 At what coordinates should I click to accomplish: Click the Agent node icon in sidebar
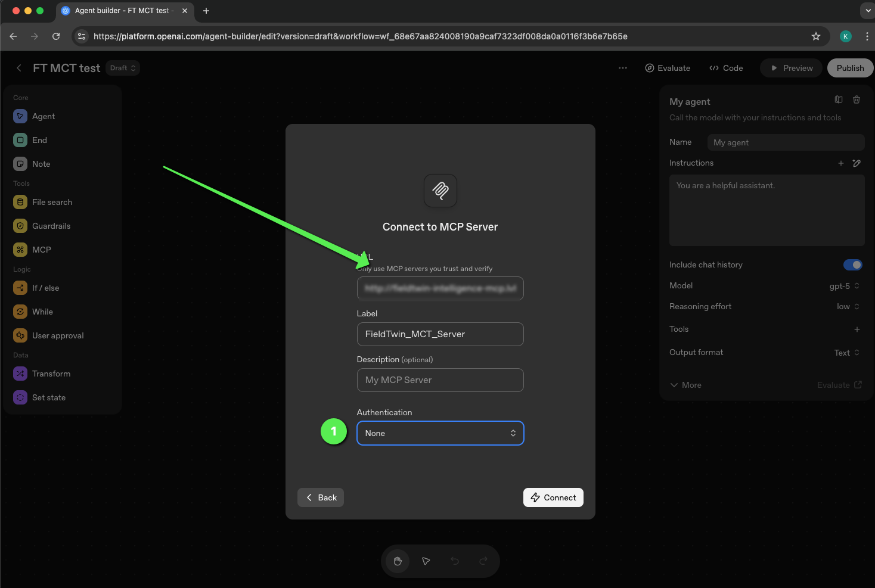click(20, 116)
